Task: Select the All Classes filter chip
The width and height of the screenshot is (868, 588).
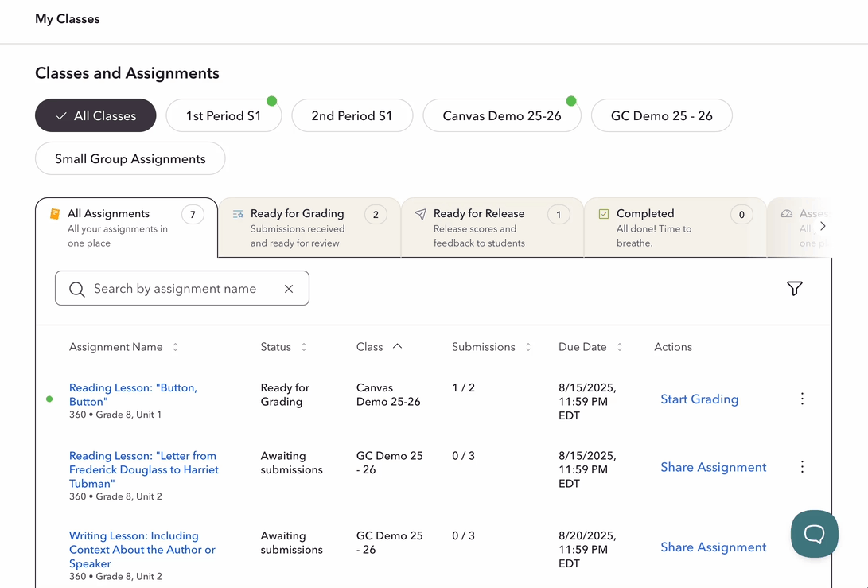Action: 95,115
